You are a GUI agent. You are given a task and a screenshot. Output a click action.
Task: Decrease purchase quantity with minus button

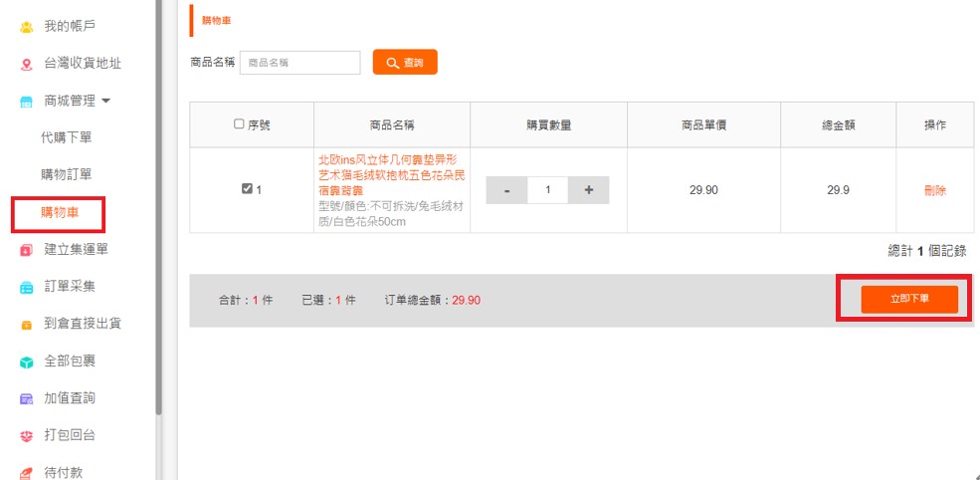(x=507, y=190)
